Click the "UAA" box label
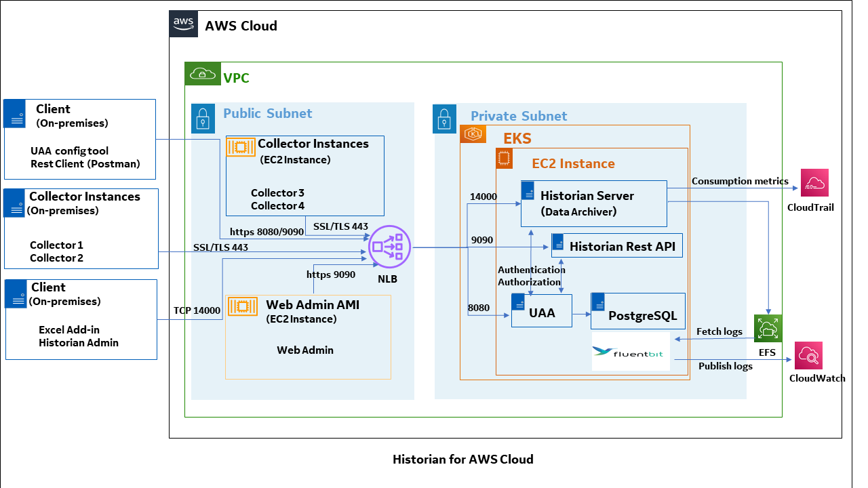Screen dimensions: 868x488 (542, 313)
